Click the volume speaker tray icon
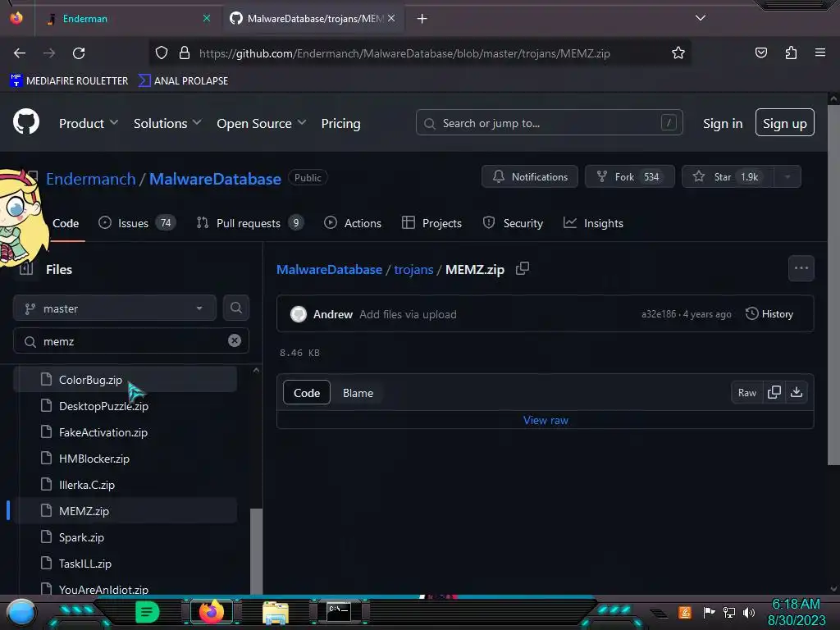This screenshot has width=840, height=630. pos(749,612)
